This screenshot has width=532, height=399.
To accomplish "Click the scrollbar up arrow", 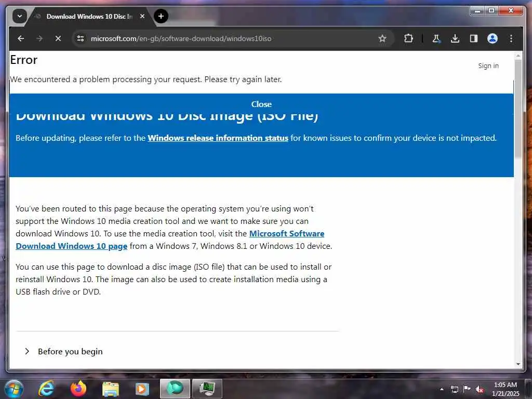I will (518, 55).
